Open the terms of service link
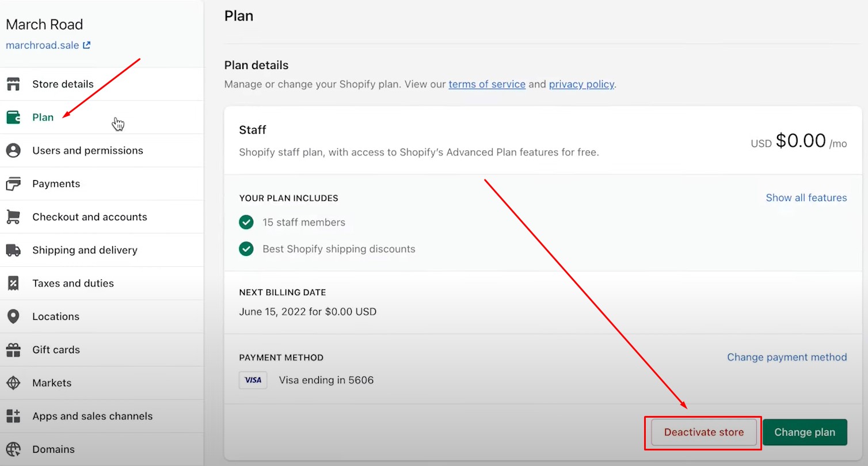This screenshot has height=466, width=868. point(487,84)
